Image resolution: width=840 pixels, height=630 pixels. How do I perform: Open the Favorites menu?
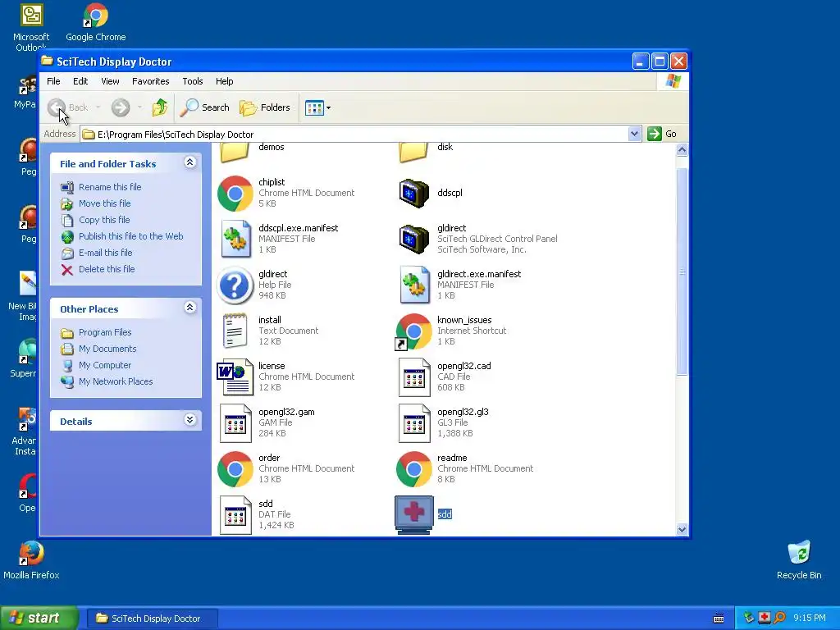click(x=151, y=81)
